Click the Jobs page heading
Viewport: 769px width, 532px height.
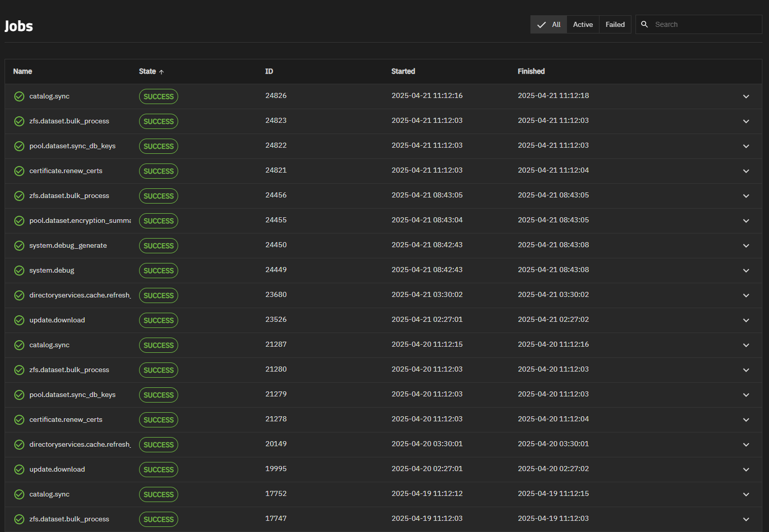(19, 26)
